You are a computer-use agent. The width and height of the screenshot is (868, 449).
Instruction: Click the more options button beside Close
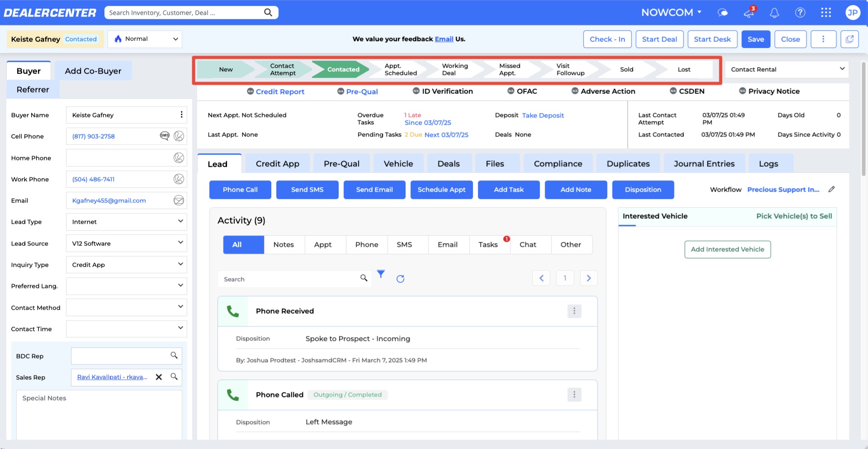coord(823,39)
